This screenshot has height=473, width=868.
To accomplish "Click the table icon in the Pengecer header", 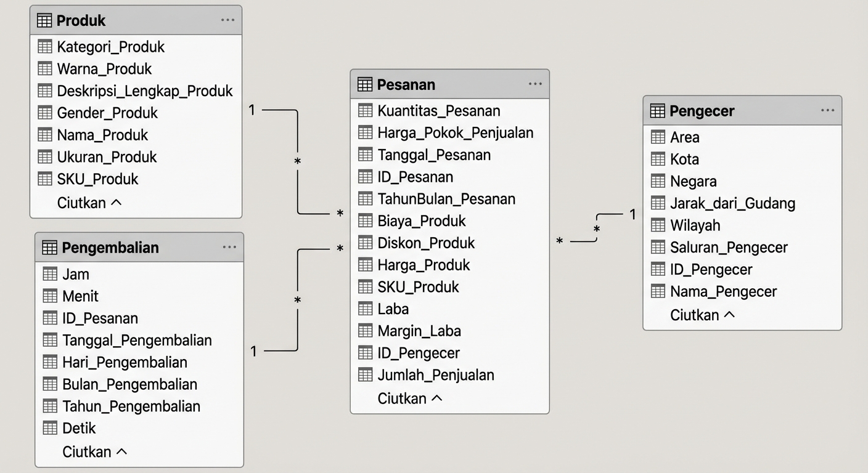I will tap(657, 111).
